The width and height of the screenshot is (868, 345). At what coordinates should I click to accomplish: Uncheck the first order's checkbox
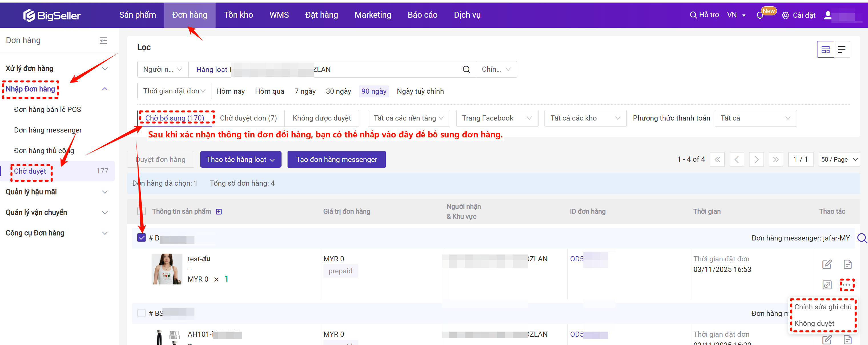[x=142, y=238]
